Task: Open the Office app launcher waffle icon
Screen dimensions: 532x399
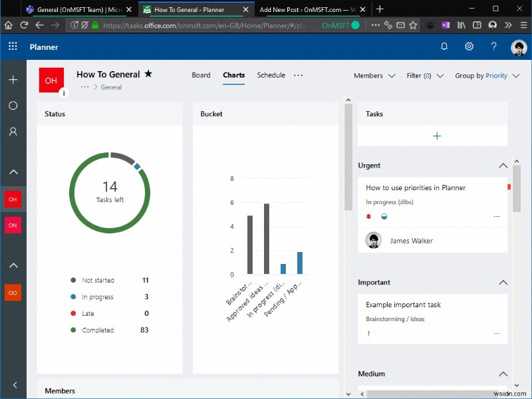Action: (12, 47)
